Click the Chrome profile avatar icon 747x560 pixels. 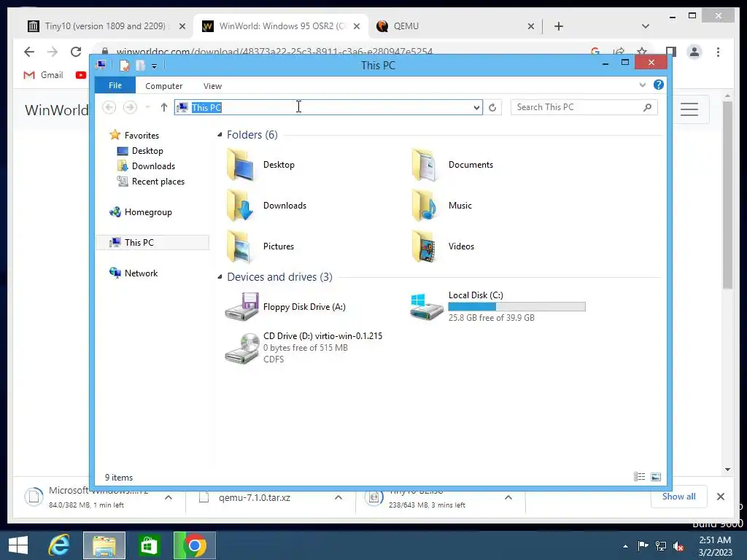click(694, 52)
